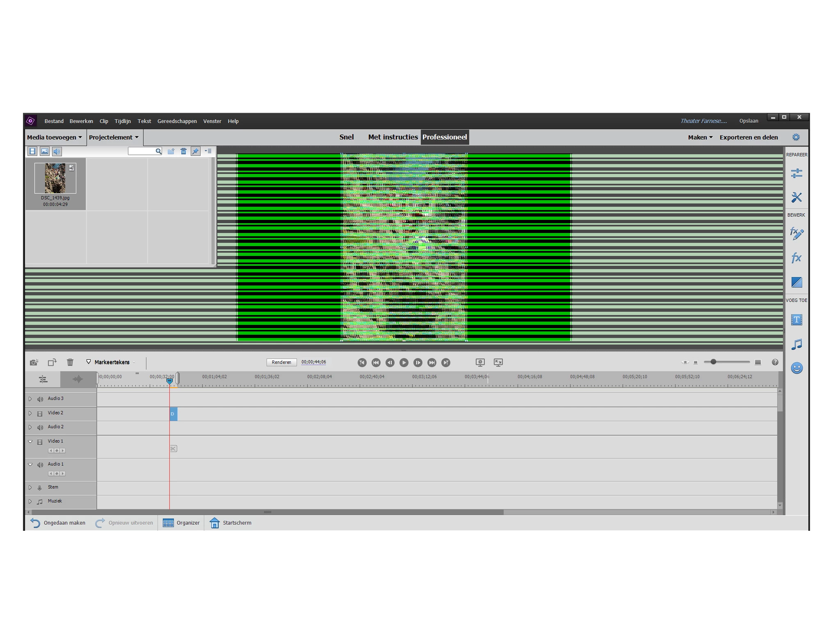The image size is (833, 644).
Task: Open the Tools wrench icon panel
Action: tap(796, 197)
